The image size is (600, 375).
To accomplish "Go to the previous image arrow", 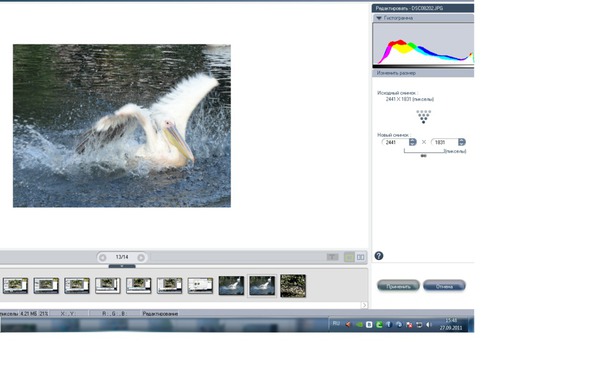I will coord(103,258).
